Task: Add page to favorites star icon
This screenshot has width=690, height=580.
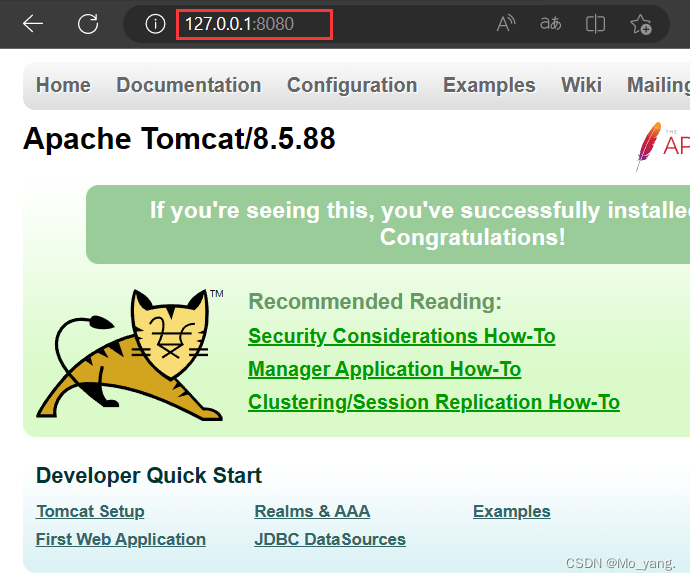Action: pos(641,24)
